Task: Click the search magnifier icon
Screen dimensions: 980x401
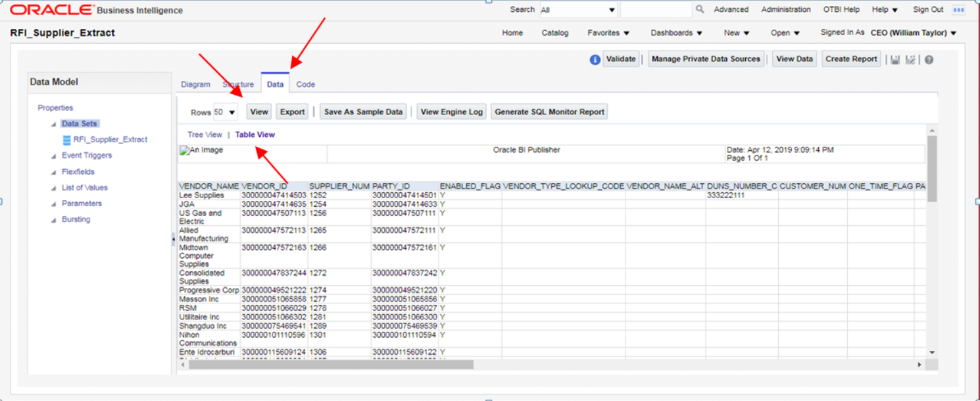Action: (700, 9)
